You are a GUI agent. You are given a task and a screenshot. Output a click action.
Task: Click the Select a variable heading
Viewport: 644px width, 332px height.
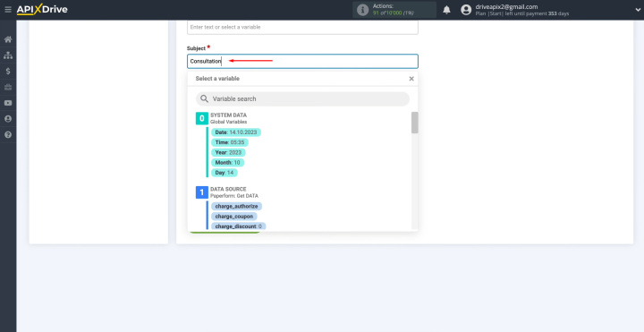[x=217, y=79]
